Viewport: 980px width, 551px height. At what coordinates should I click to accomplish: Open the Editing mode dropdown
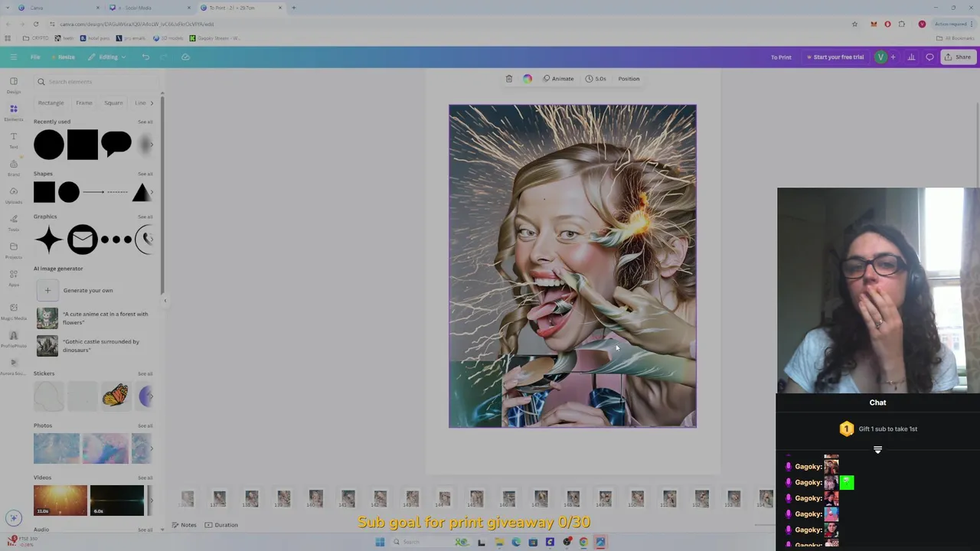click(x=107, y=57)
